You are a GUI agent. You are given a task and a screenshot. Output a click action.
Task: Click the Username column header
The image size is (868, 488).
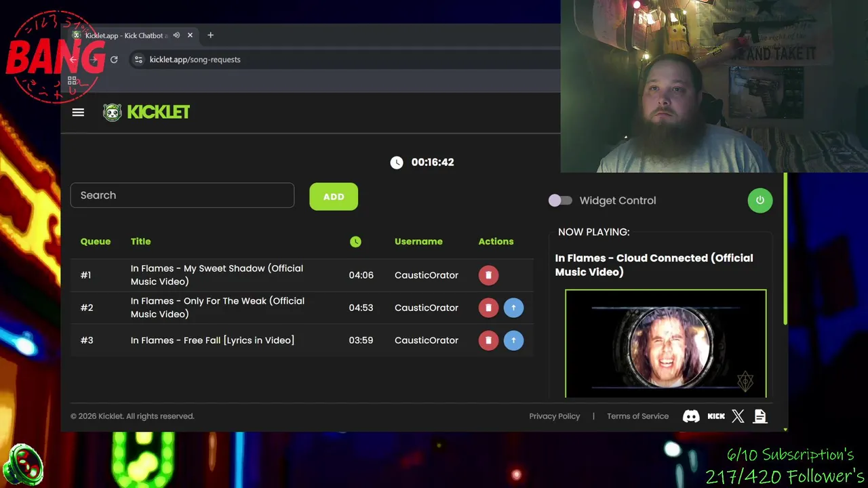[x=418, y=241]
